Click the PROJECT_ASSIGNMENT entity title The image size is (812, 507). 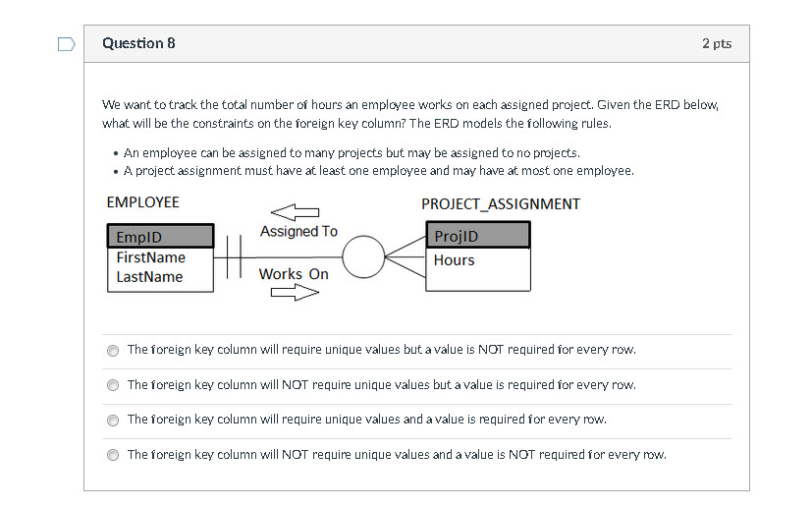tap(501, 204)
